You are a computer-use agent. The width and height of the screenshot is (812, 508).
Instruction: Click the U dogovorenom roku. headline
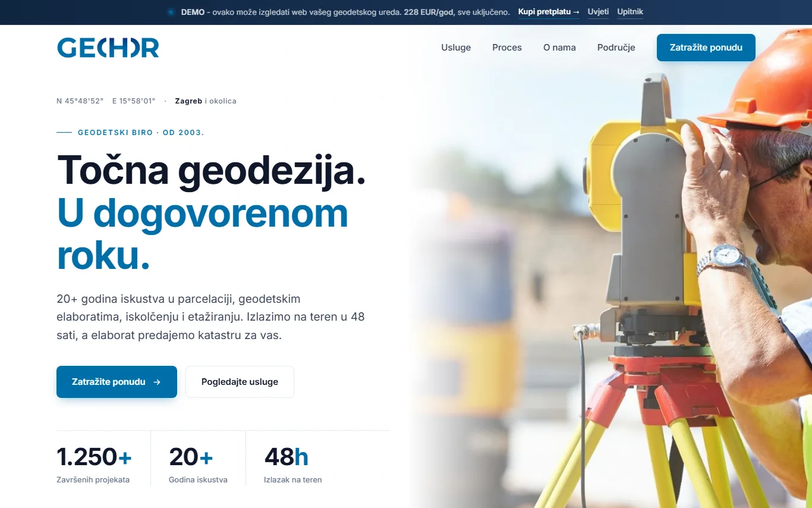[203, 234]
